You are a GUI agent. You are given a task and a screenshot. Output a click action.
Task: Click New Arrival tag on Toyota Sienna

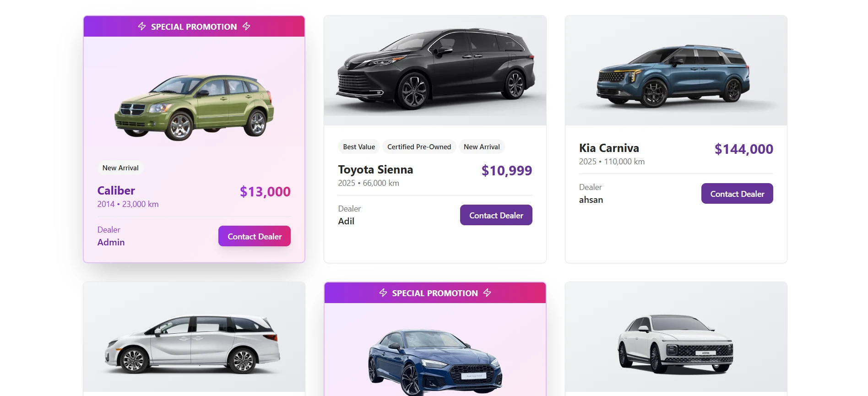[x=482, y=147]
